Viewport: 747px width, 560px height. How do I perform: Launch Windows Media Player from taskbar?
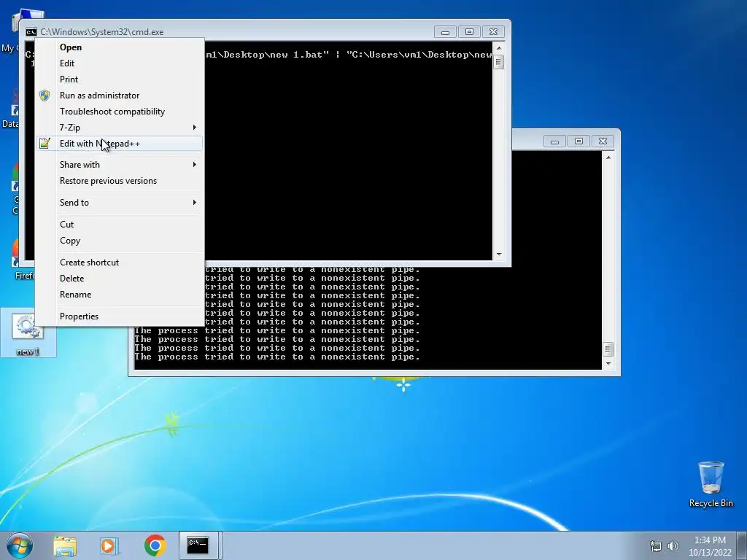coord(109,545)
